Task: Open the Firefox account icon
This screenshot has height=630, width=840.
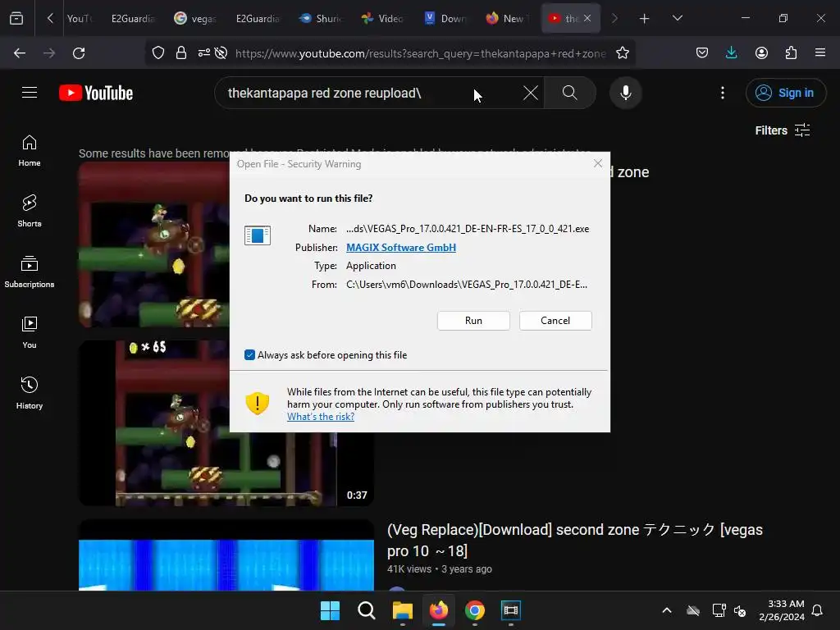Action: (x=761, y=53)
